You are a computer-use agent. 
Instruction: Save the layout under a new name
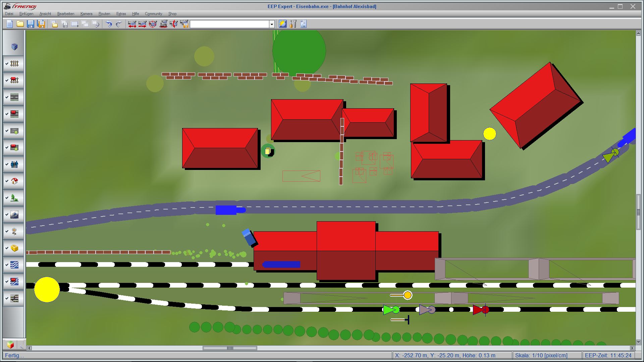(41, 24)
